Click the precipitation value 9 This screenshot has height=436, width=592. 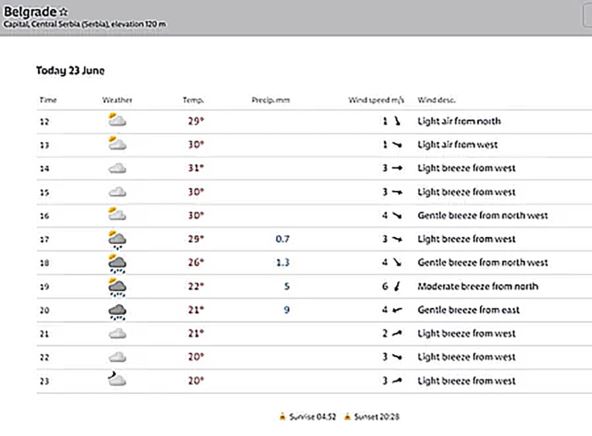tap(287, 310)
